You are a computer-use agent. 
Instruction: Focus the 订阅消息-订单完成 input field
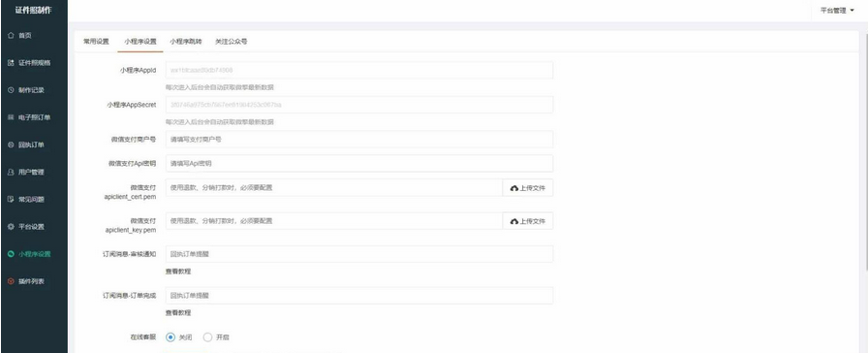pyautogui.click(x=359, y=296)
